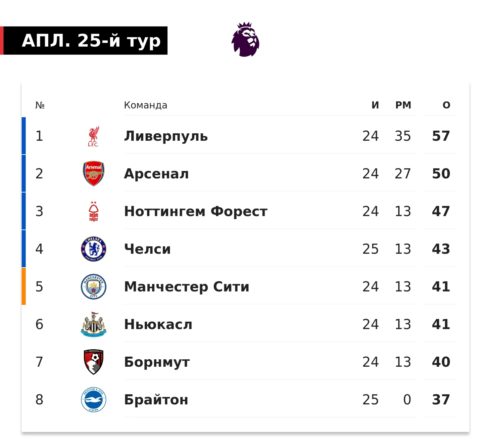Select the Манчестер Сити team name
The image size is (490, 448).
pos(187,286)
